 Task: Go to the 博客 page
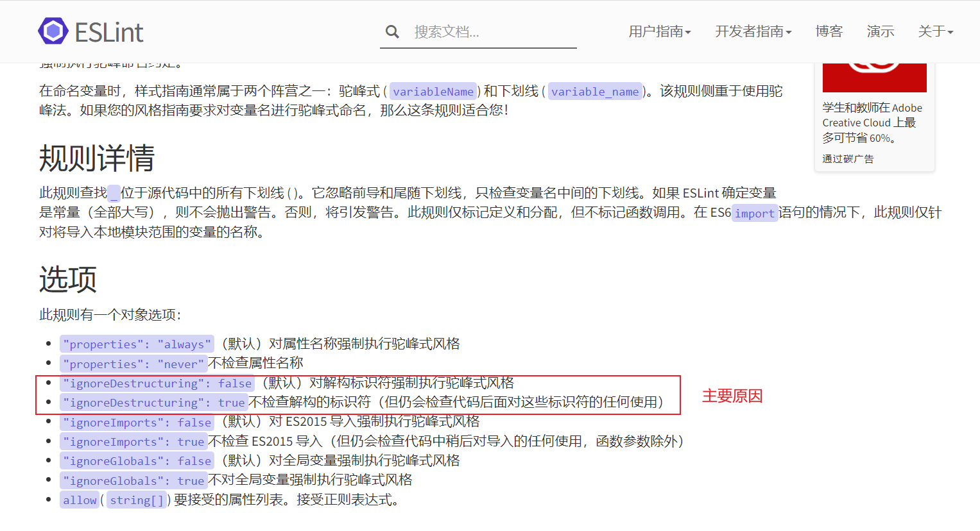pyautogui.click(x=829, y=31)
